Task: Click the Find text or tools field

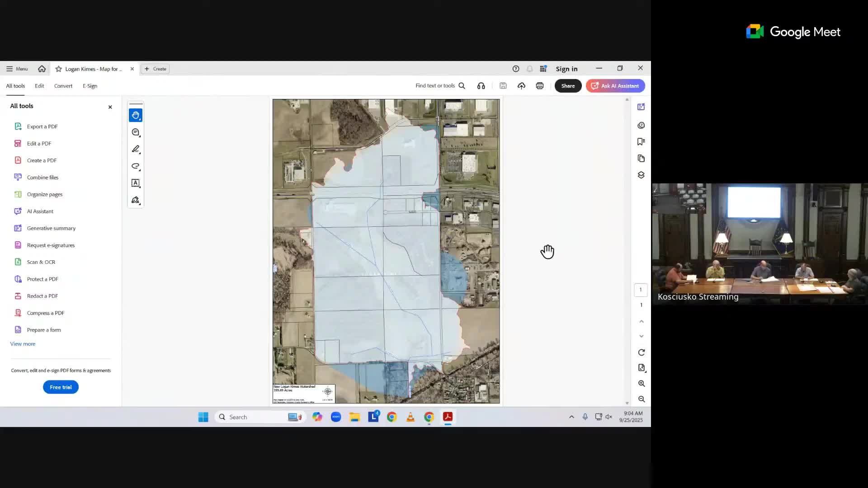Action: point(435,86)
